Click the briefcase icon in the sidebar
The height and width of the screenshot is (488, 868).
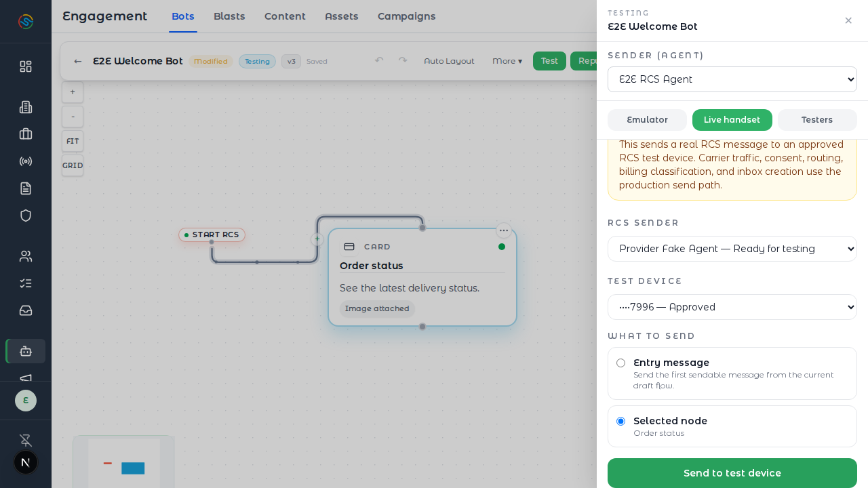point(26,134)
